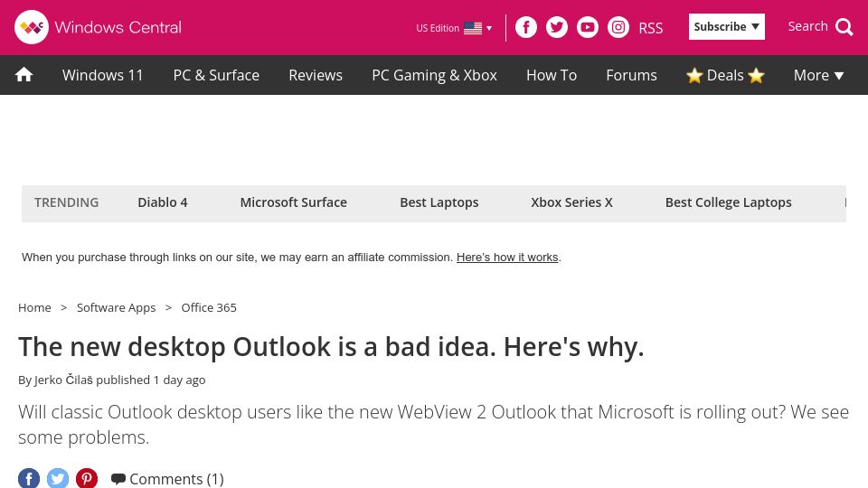Viewport: 868px width, 488px height.
Task: Open PC Gaming & Xbox section
Action: click(x=434, y=75)
